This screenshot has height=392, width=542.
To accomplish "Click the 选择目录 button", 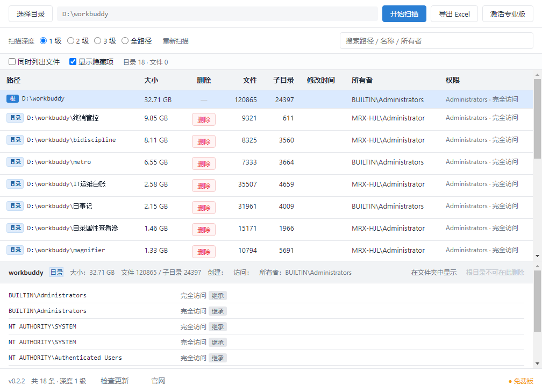I will tap(31, 14).
